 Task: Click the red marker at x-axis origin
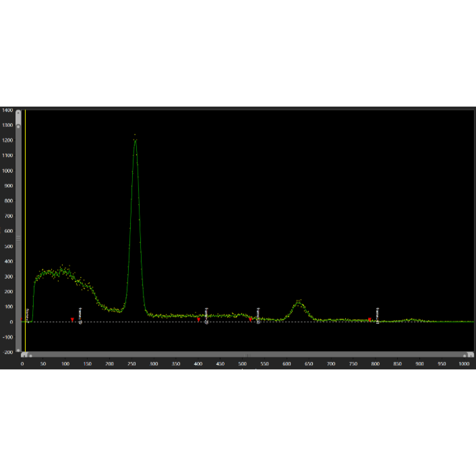click(x=22, y=319)
